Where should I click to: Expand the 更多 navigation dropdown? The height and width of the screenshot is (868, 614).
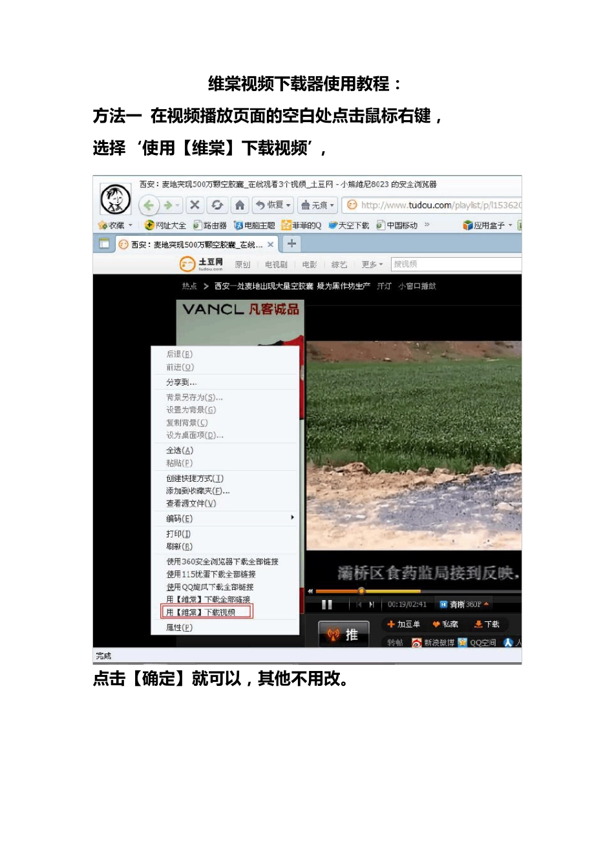click(372, 265)
